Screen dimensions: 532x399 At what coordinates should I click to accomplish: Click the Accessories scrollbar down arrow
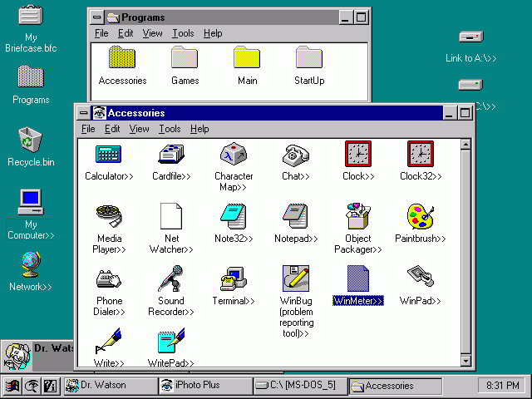click(465, 361)
